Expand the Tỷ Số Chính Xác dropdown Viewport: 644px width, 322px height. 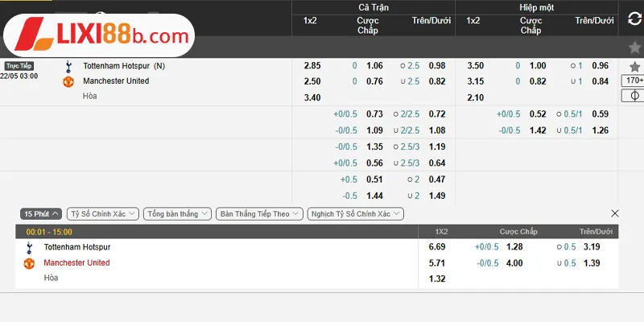click(102, 214)
